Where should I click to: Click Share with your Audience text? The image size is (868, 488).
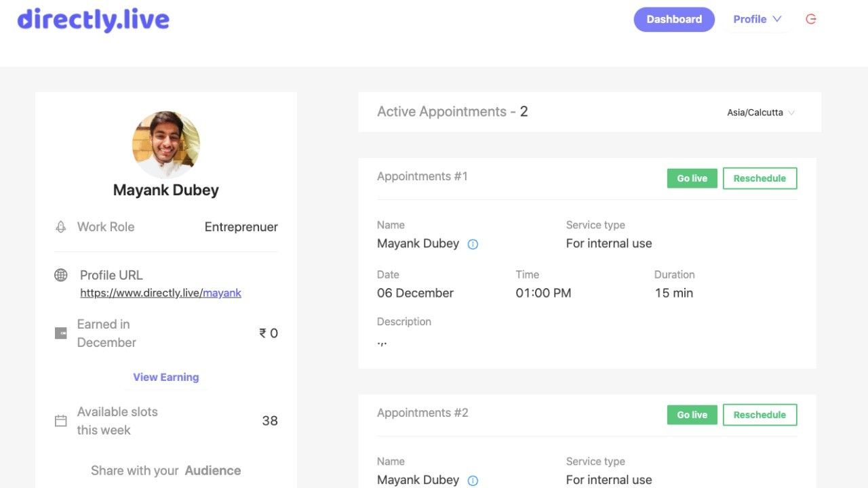(x=166, y=470)
